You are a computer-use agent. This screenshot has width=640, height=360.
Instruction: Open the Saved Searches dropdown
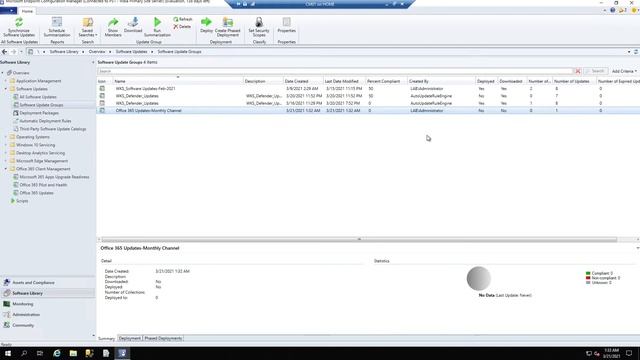coord(88,27)
